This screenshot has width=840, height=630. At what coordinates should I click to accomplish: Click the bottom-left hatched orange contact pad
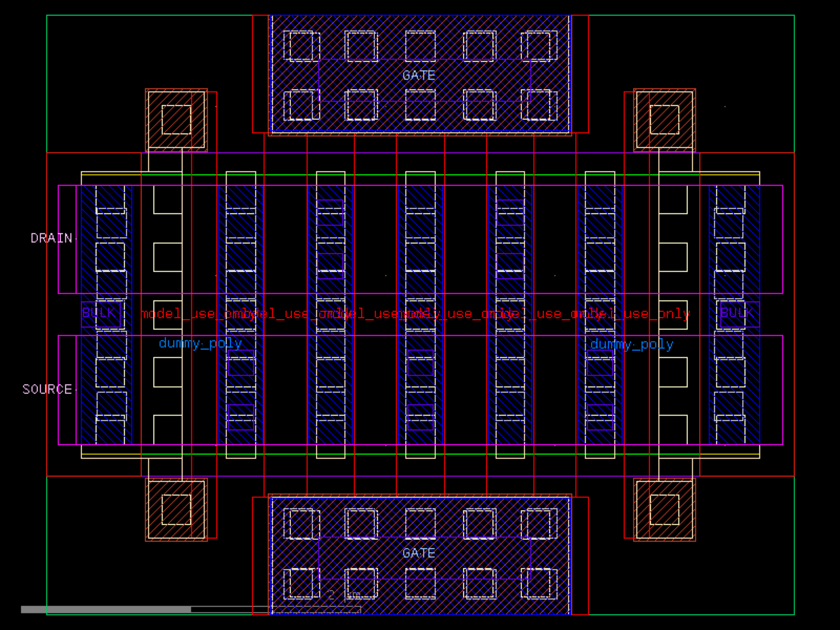point(176,509)
